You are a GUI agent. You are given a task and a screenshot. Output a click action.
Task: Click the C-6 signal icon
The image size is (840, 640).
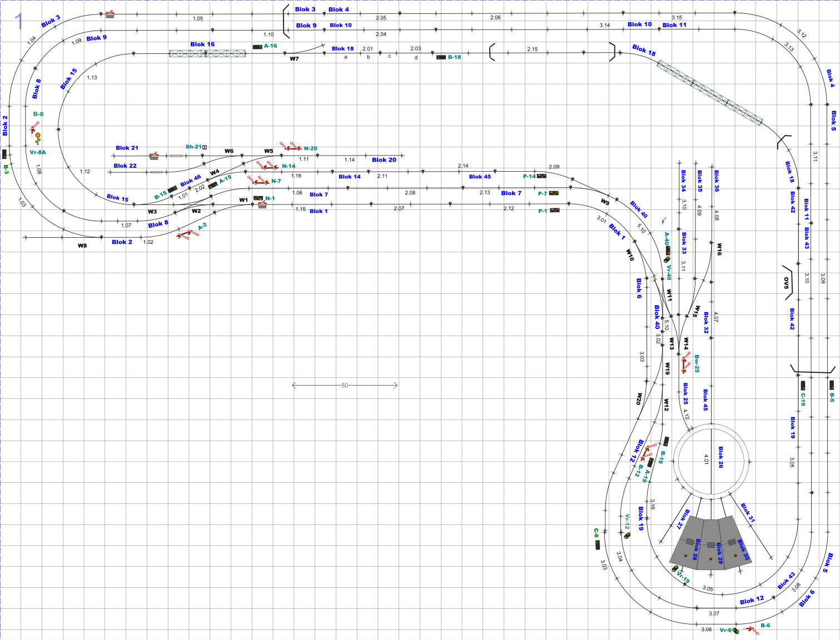(x=598, y=544)
